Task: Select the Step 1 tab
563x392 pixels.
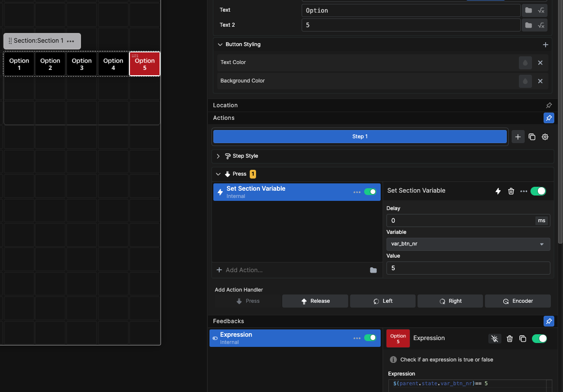Action: (x=360, y=136)
